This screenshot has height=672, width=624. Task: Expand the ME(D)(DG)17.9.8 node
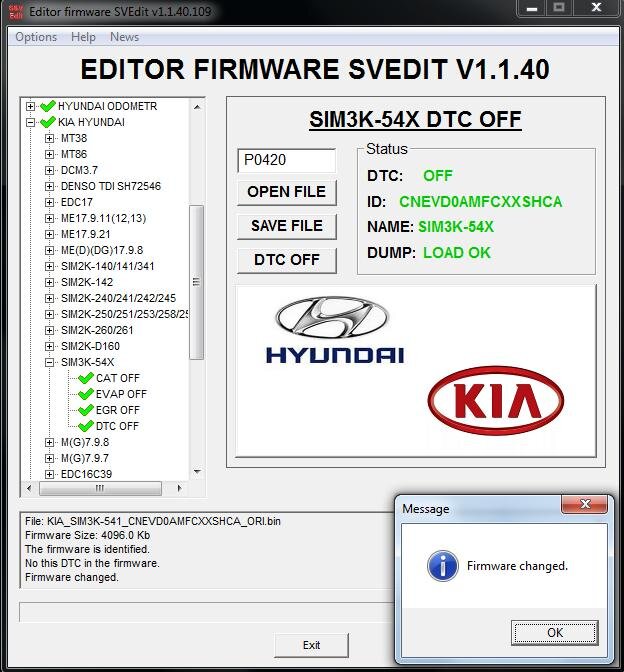[x=49, y=250]
